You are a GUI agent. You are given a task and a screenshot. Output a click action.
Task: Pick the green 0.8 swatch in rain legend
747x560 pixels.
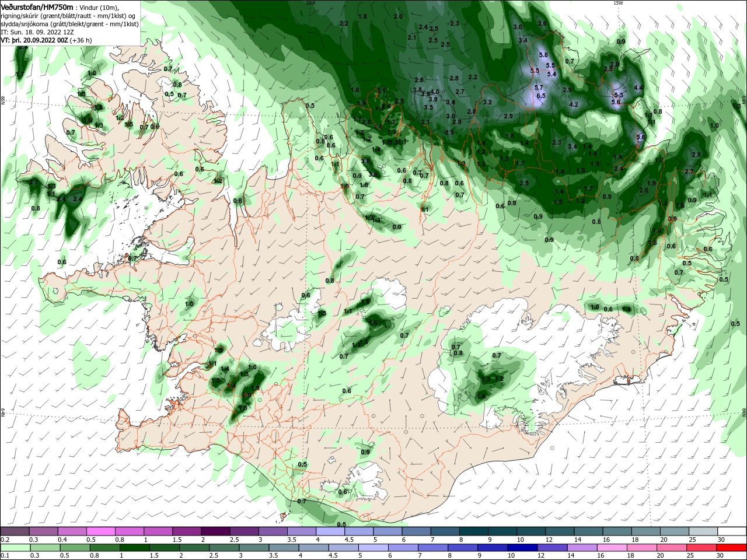pos(104,548)
